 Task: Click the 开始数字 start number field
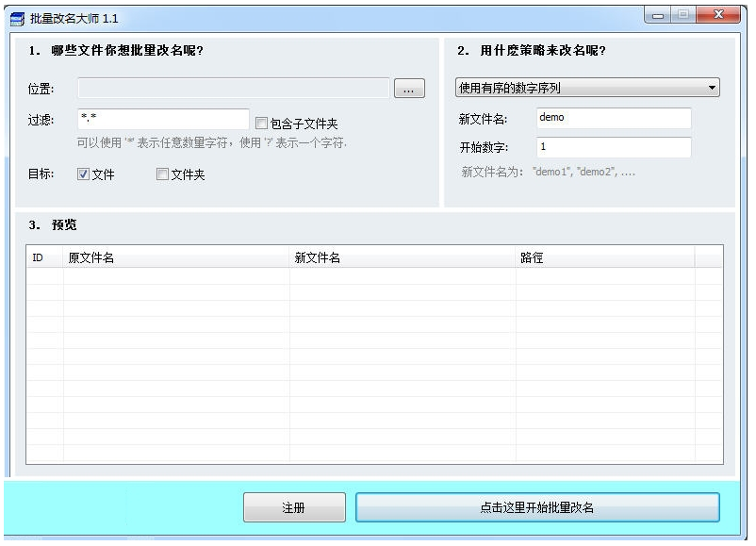[613, 148]
